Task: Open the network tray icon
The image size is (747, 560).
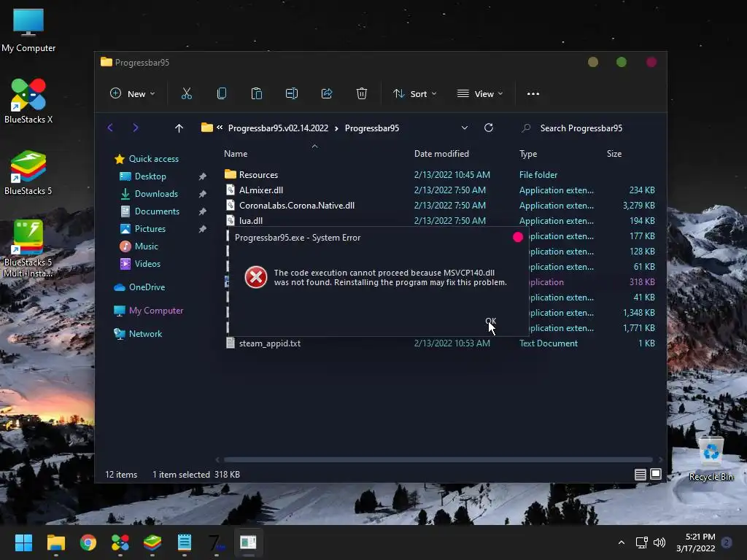Action: pos(642,542)
